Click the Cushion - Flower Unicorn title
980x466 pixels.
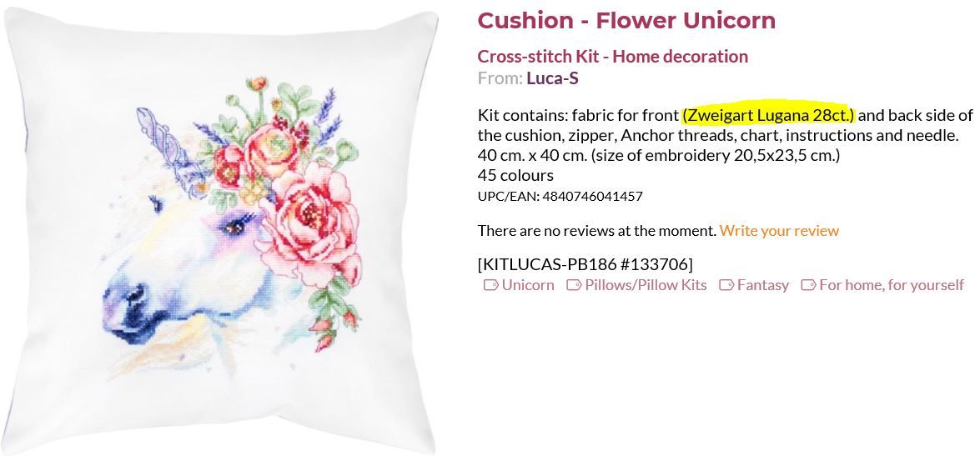(626, 20)
